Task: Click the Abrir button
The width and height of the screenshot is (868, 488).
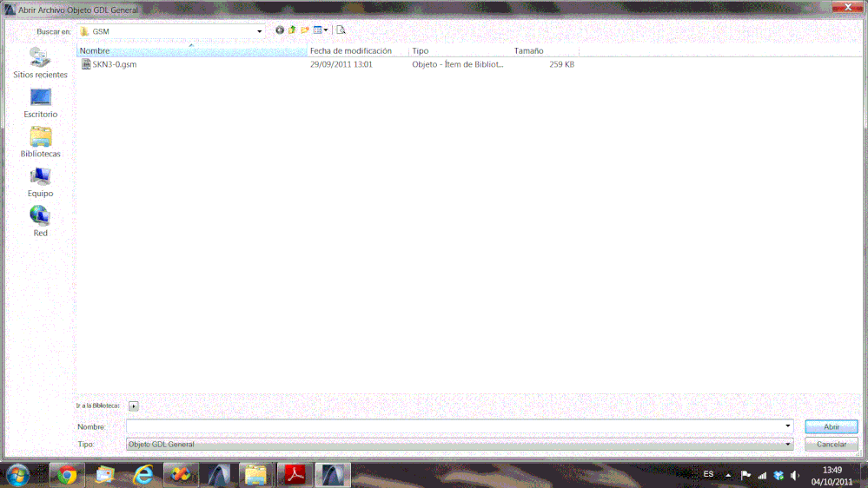Action: [831, 426]
